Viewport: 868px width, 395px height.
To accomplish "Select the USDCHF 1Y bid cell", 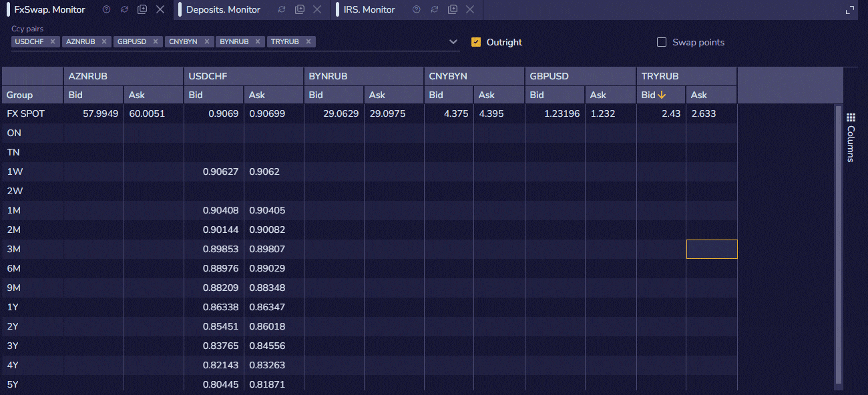I will (214, 307).
